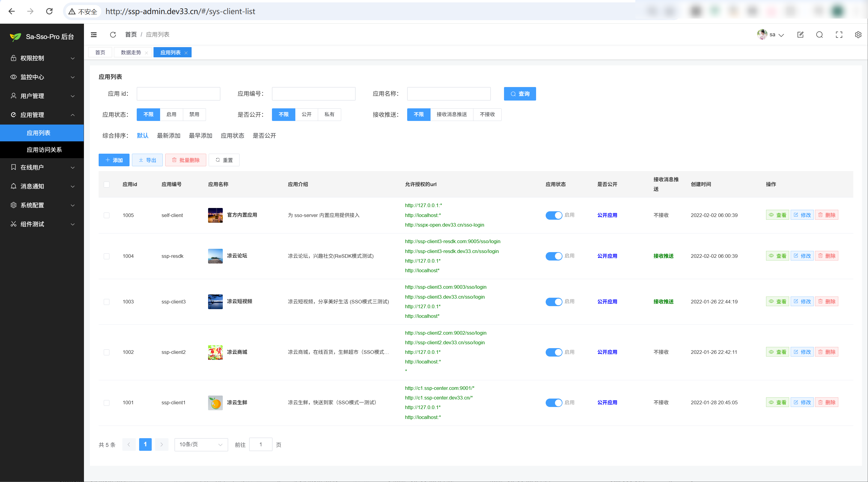Check the checkbox for app 1005
Viewport: 868px width, 482px height.
[106, 215]
